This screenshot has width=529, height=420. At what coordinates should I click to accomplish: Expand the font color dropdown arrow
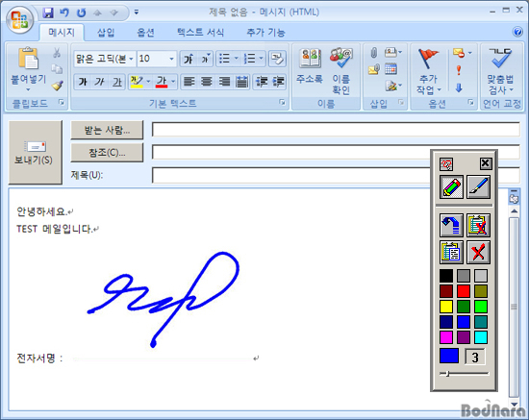(173, 82)
